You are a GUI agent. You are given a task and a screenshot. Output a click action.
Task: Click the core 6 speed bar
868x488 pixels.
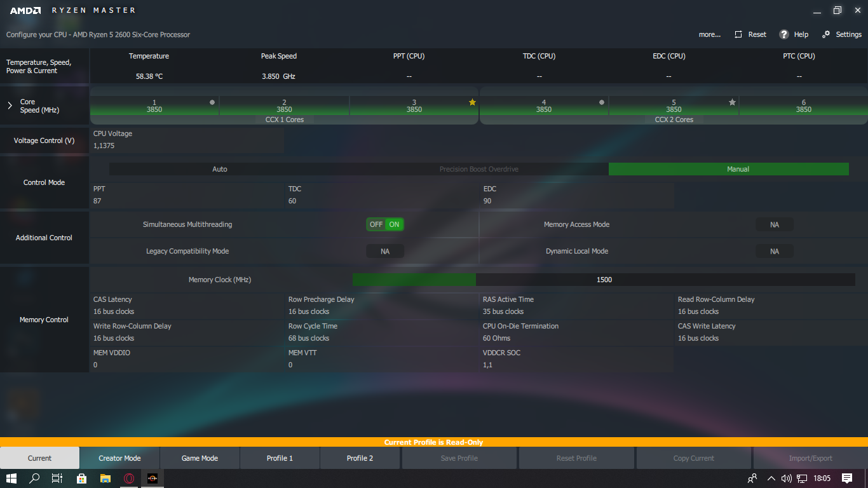point(804,105)
